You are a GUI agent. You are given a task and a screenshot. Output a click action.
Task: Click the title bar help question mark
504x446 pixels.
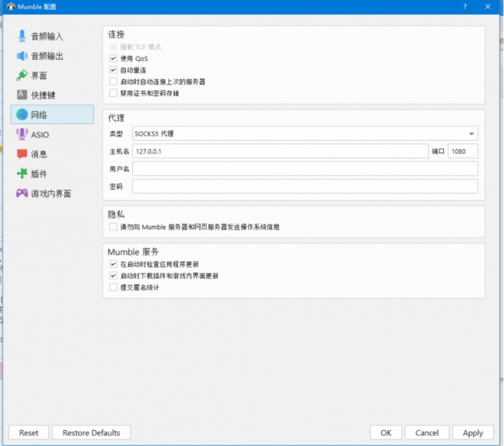464,7
